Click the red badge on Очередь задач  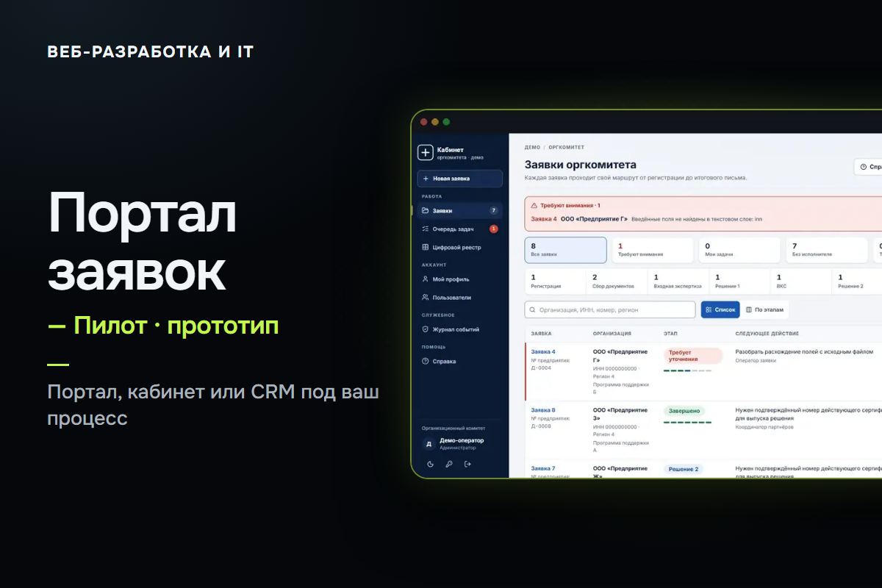493,229
